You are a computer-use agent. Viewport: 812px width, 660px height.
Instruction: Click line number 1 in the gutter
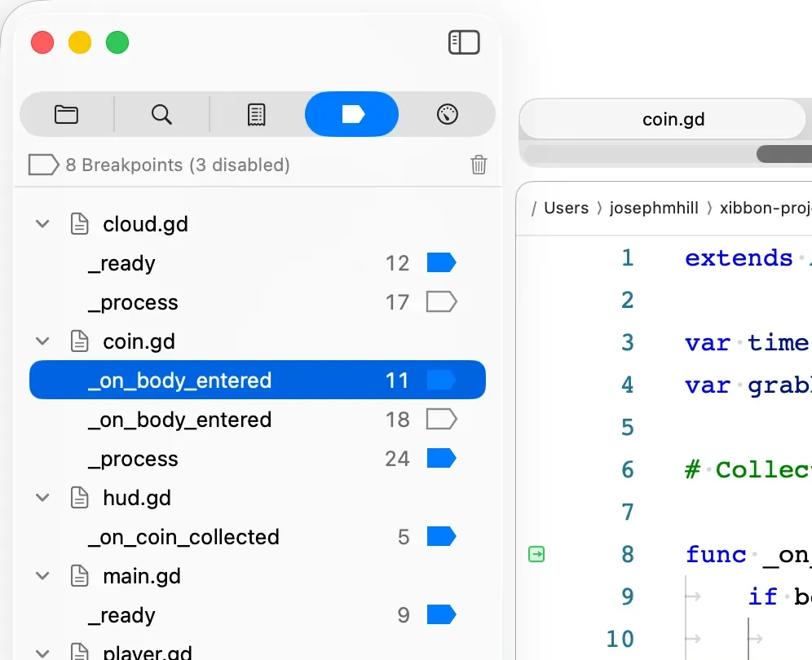(628, 257)
